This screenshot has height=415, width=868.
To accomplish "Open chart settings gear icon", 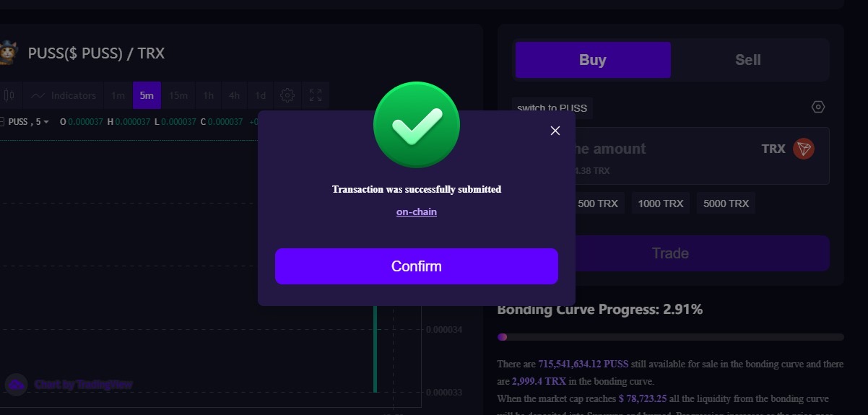I will point(287,95).
